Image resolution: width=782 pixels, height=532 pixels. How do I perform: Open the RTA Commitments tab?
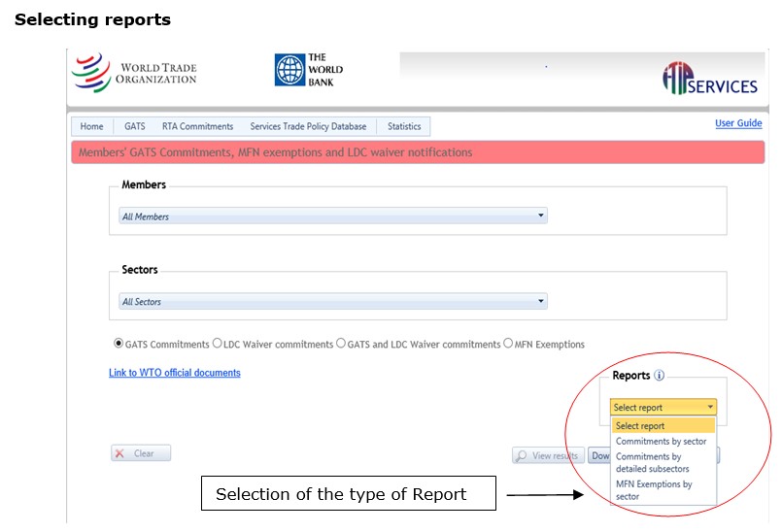click(197, 126)
